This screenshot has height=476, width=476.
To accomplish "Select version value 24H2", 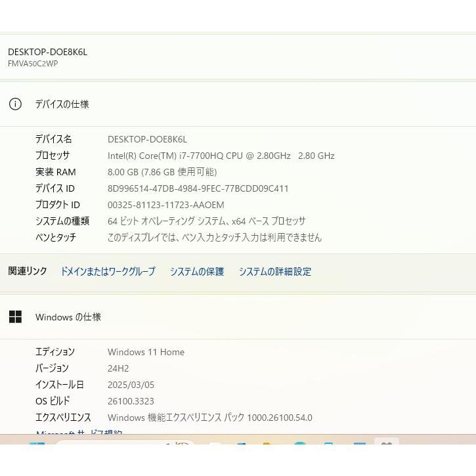I will coord(118,368).
